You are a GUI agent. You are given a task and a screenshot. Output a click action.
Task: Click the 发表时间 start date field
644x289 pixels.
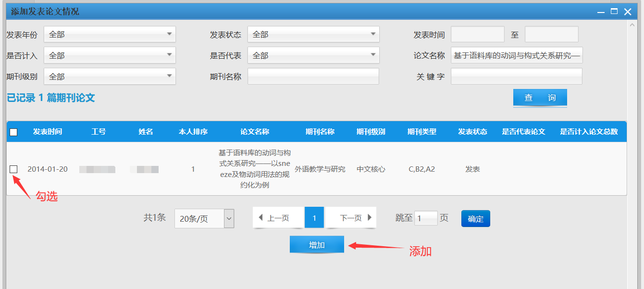pos(477,35)
